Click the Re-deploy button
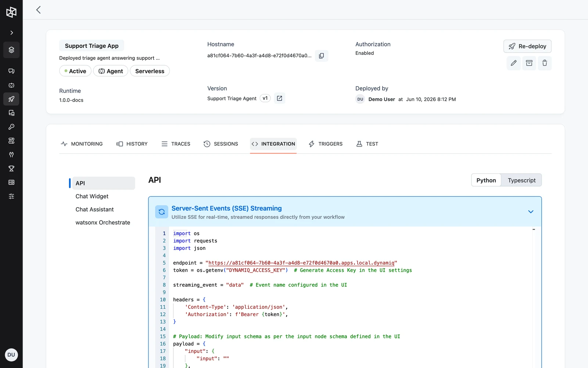 coord(527,46)
